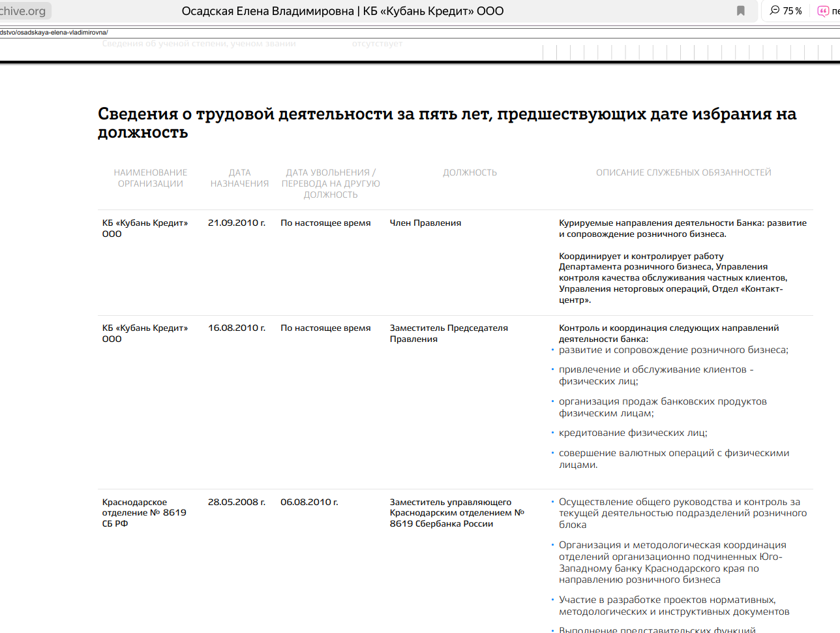Click column header 'ДОЛЖНОСТЬ'
The height and width of the screenshot is (633, 840).
pyautogui.click(x=470, y=172)
